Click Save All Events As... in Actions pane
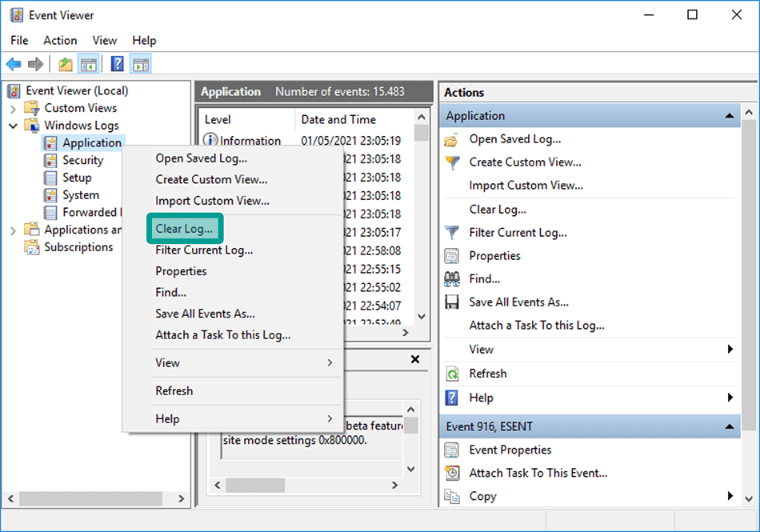Image resolution: width=760 pixels, height=532 pixels. (x=518, y=302)
